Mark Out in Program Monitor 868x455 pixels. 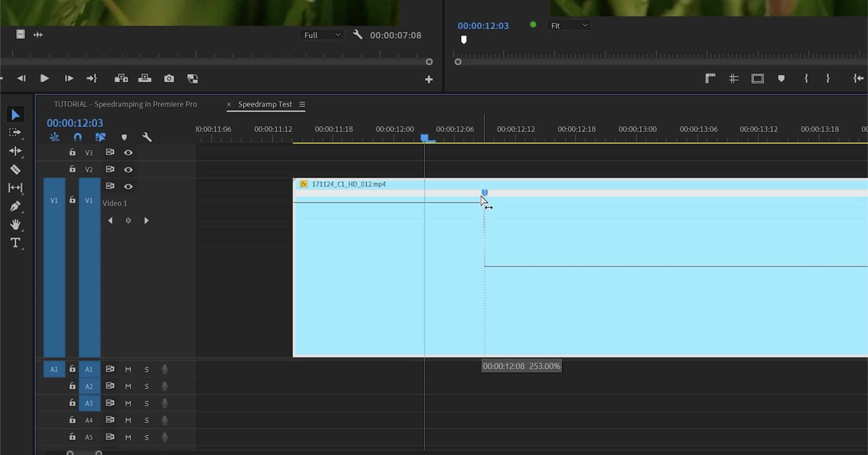point(828,79)
